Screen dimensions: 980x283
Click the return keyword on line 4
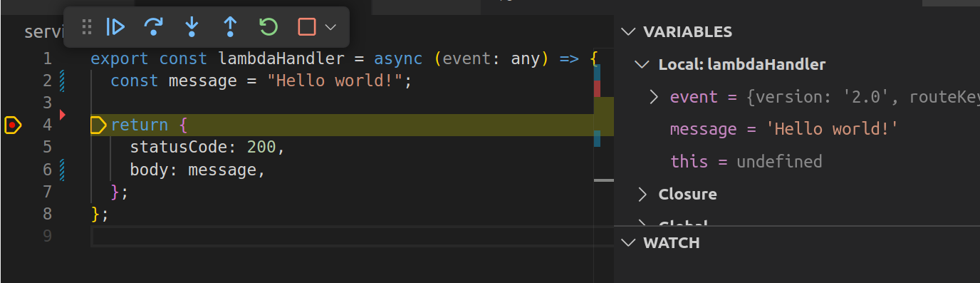(x=140, y=125)
